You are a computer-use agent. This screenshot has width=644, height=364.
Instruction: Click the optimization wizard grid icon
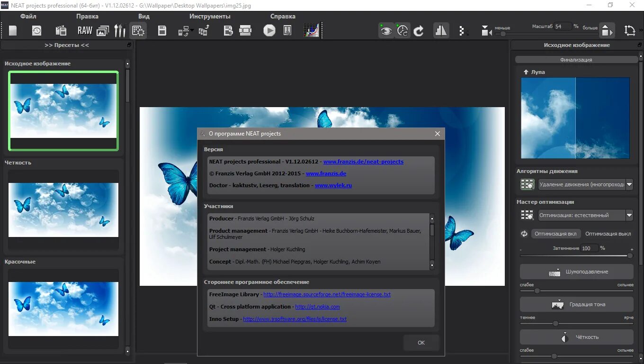tap(527, 215)
